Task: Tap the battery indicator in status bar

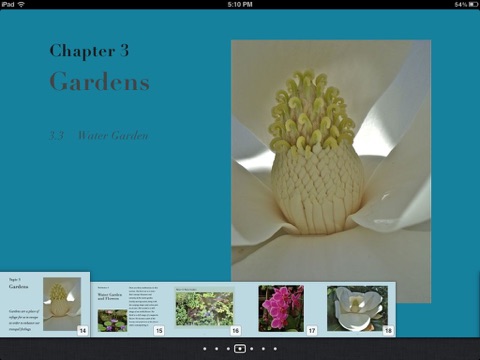Action: [473, 4]
